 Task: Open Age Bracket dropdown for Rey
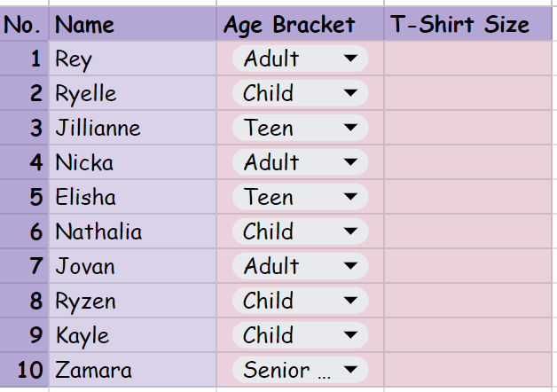coord(353,59)
